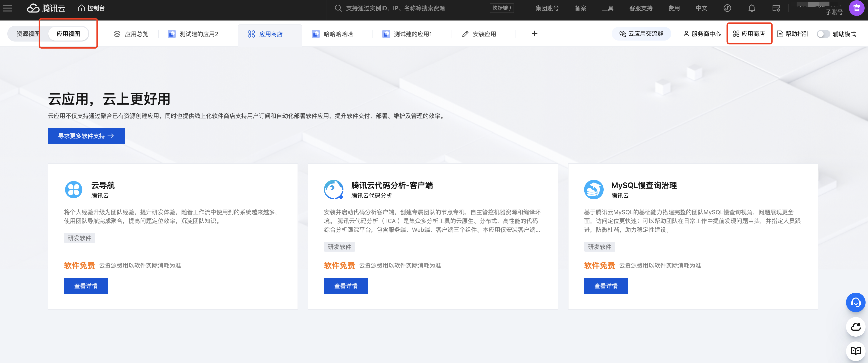Image resolution: width=868 pixels, height=363 pixels.
Task: Open the 备案 menu
Action: 580,8
